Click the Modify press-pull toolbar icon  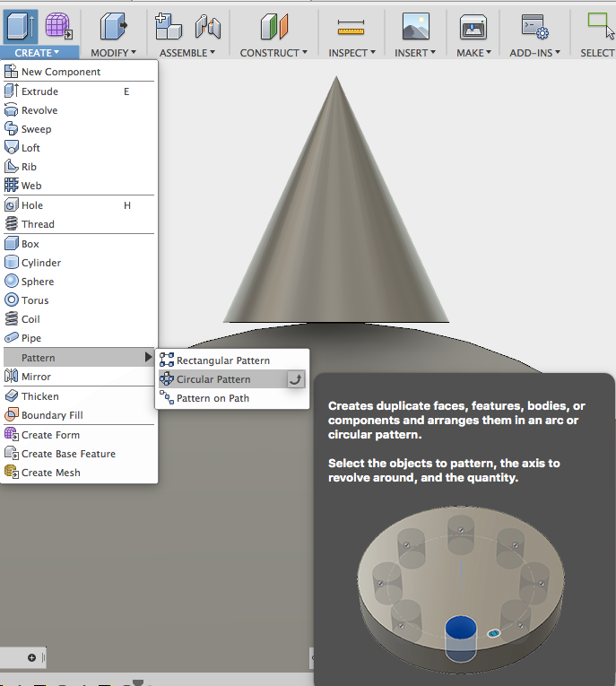tap(113, 26)
